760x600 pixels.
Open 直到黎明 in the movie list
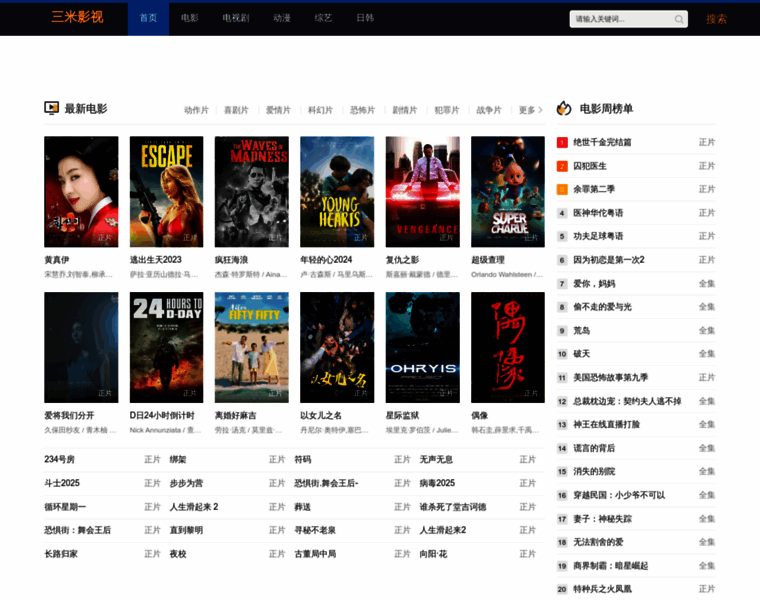186,530
